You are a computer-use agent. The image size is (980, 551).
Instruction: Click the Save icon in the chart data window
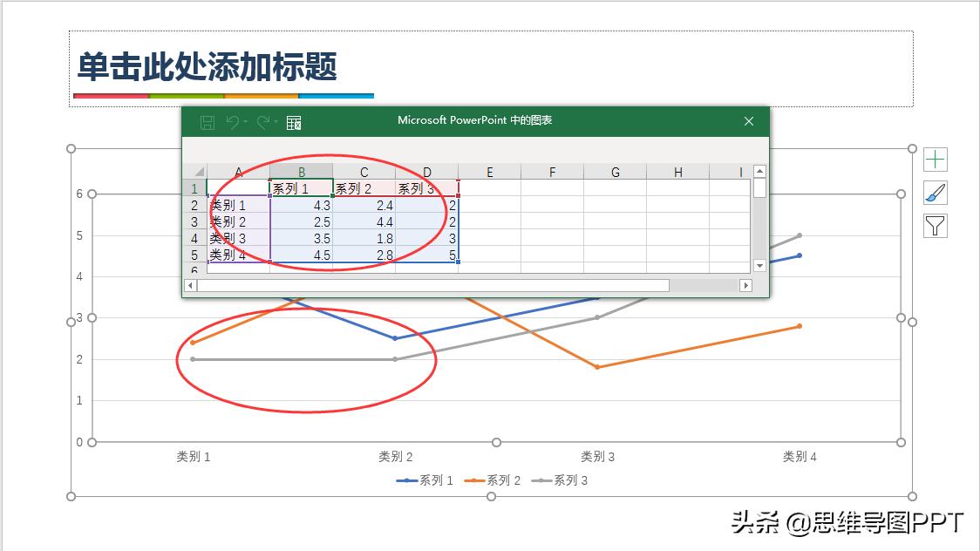pyautogui.click(x=208, y=123)
